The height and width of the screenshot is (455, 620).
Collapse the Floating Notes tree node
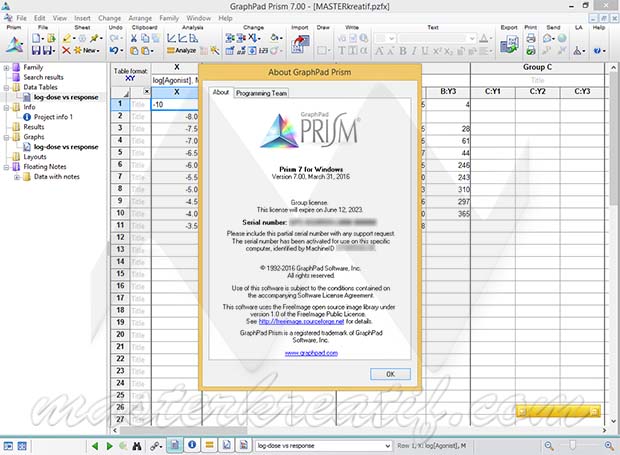coord(6,167)
